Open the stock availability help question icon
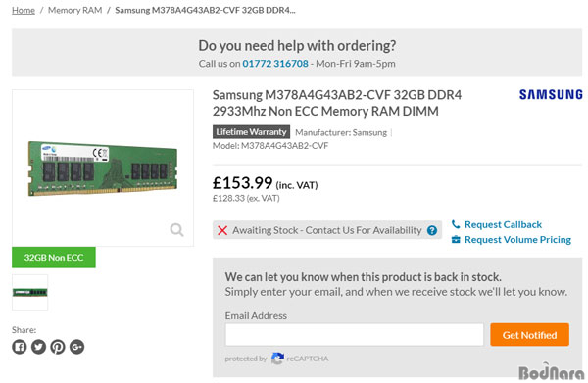588x383 pixels. pos(432,230)
